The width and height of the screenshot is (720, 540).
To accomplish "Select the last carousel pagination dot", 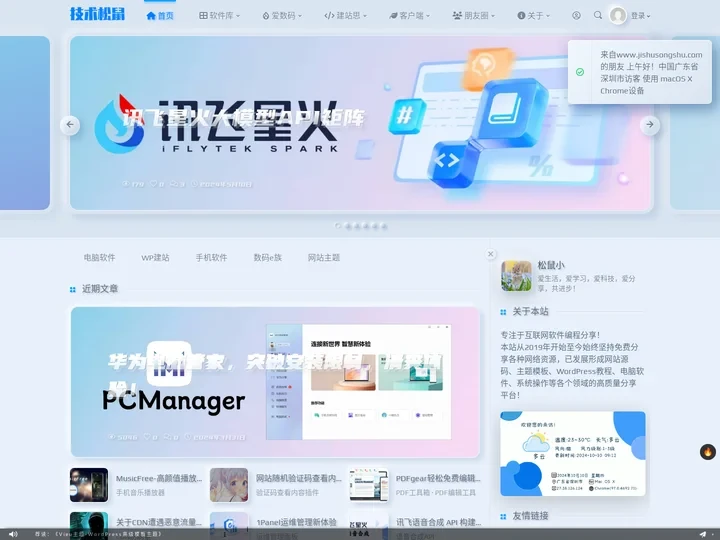I will 384,226.
